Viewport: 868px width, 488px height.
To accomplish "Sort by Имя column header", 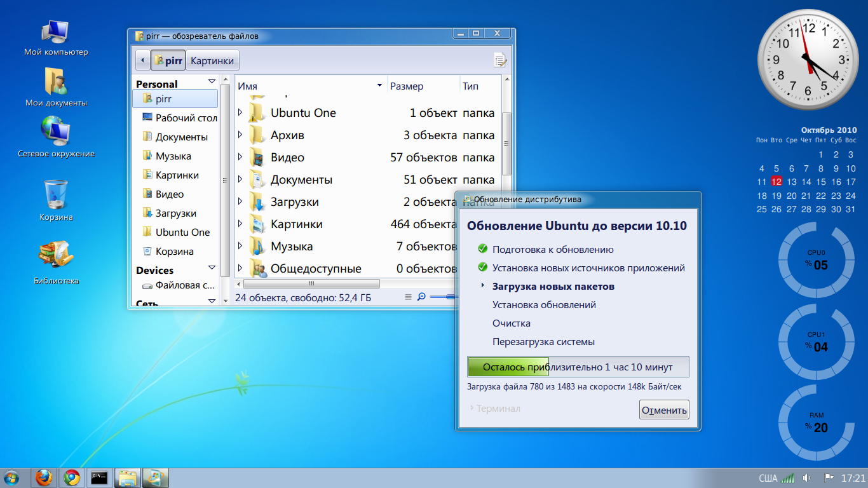I will coord(311,86).
